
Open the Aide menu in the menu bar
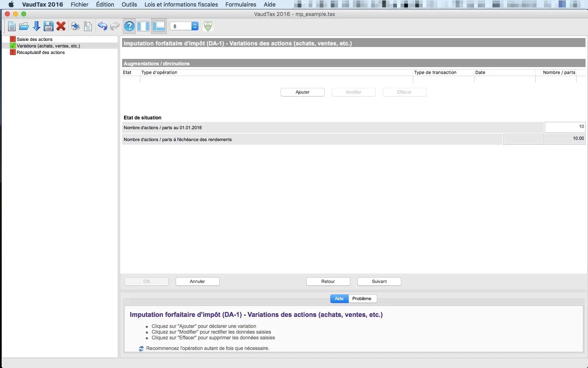pos(269,4)
